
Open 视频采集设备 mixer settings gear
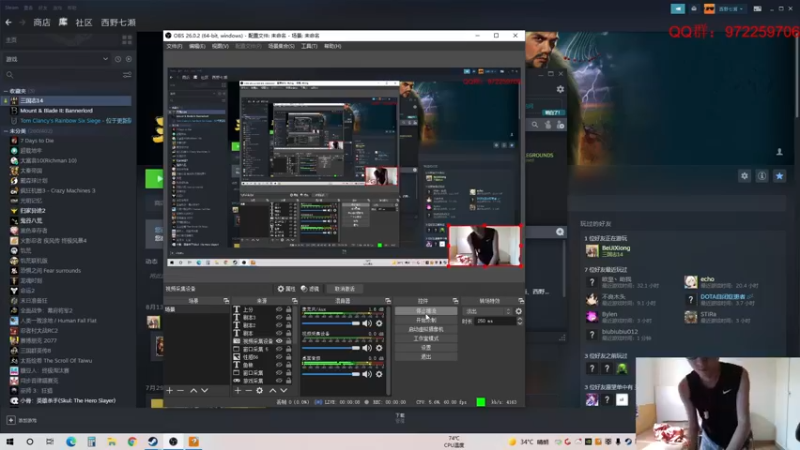[379, 348]
